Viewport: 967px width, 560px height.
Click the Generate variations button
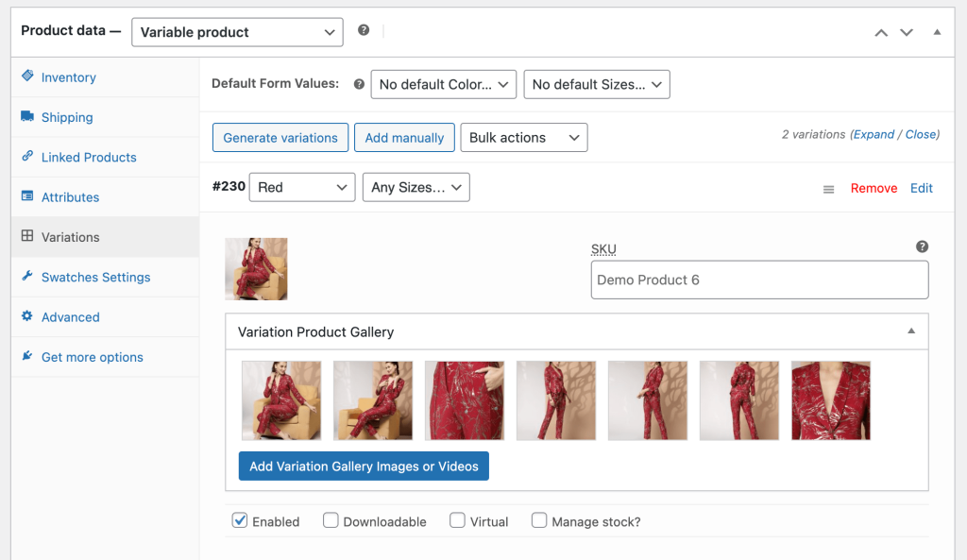point(280,137)
